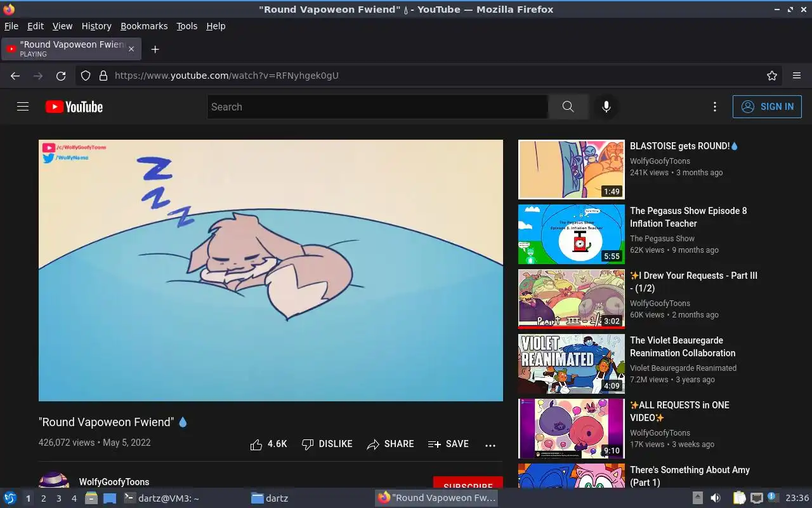Select the Round Vapoweon Fwiend browser tab
Screen dimensions: 812x508
71,49
